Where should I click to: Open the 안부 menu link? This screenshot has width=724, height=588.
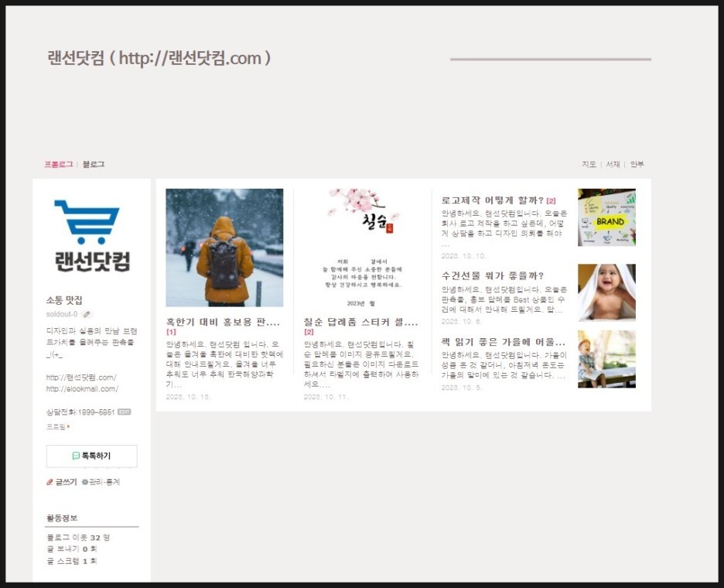coord(637,165)
